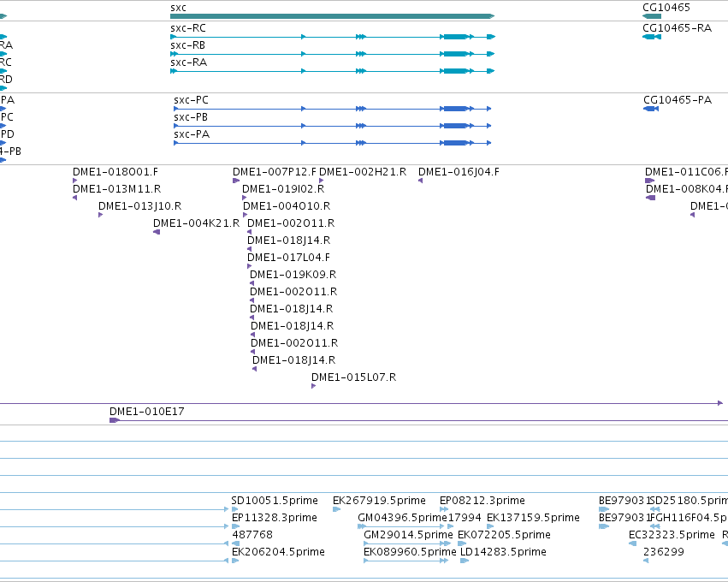The image size is (728, 582).
Task: Select the CG10465-PA coding feature
Action: pos(651,109)
